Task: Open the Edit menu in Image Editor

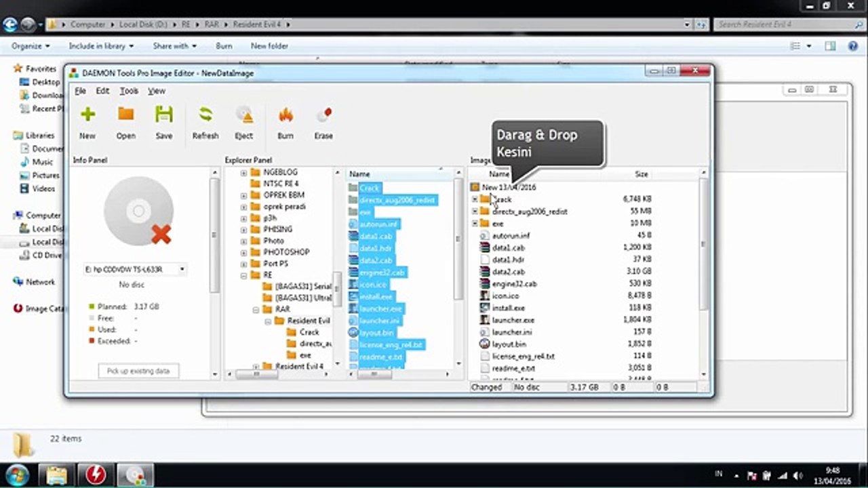Action: pyautogui.click(x=102, y=91)
